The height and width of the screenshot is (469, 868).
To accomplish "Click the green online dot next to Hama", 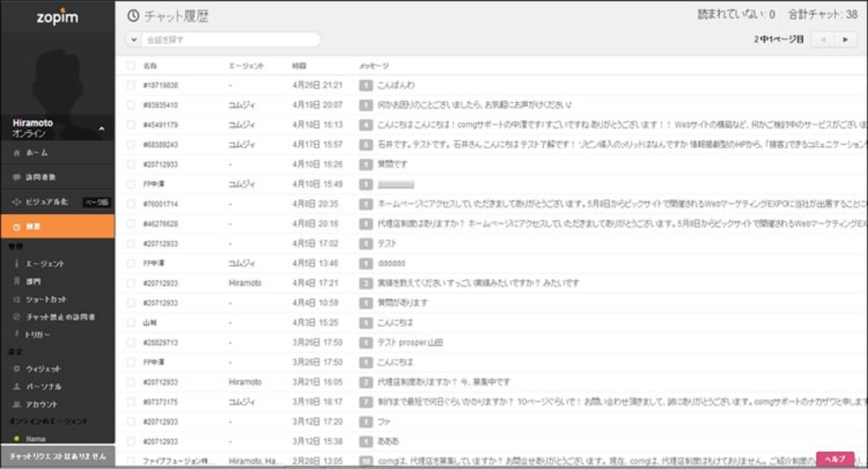I will (17, 439).
